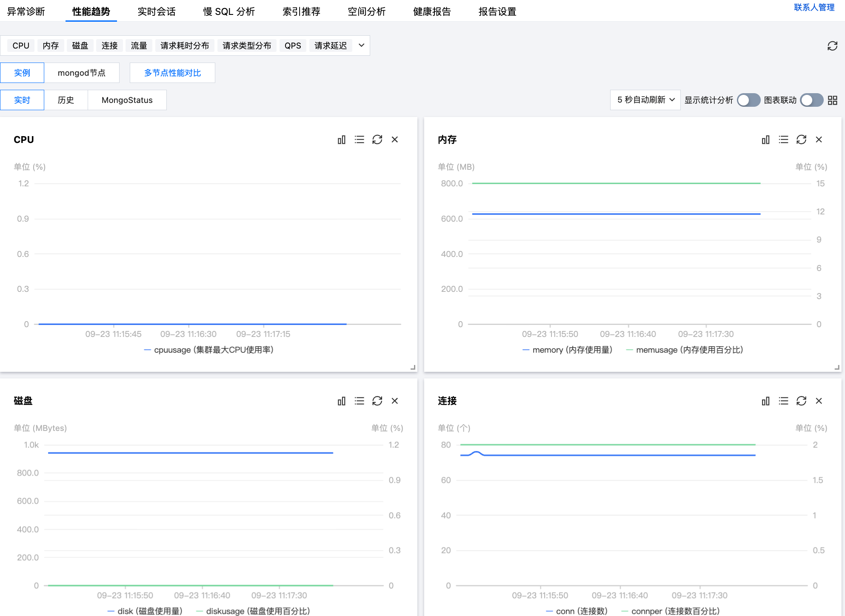Image resolution: width=845 pixels, height=616 pixels.
Task: Open the list view icon in 内存 panel
Action: tap(783, 140)
